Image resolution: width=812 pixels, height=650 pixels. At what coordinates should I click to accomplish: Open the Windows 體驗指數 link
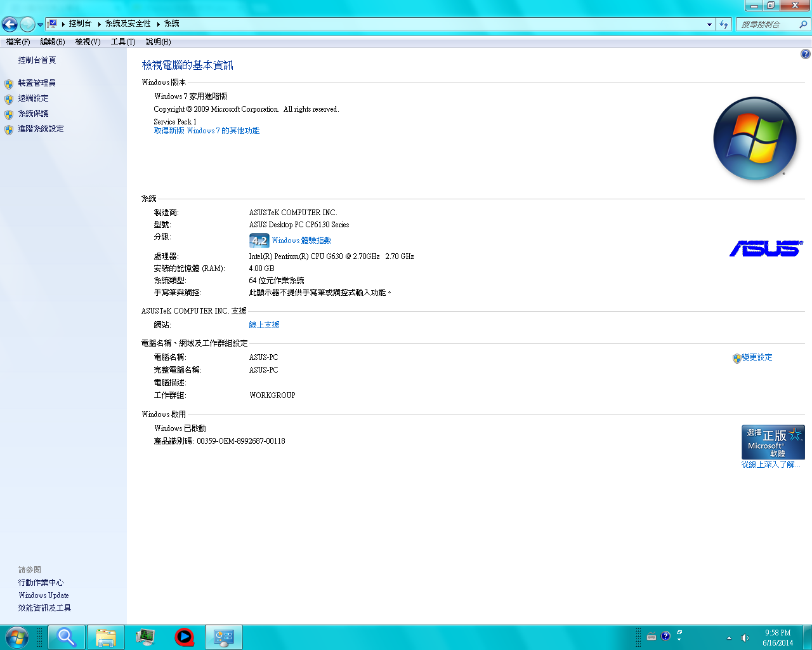[x=301, y=241]
